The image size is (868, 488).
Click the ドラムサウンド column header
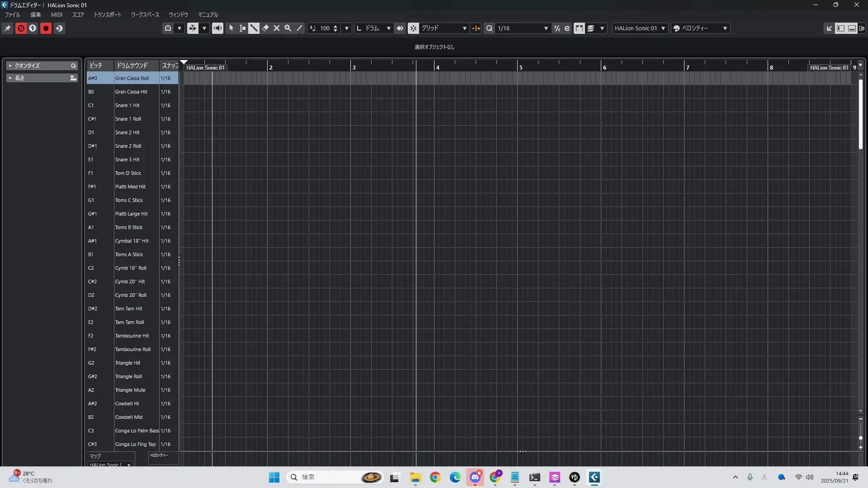coord(132,66)
